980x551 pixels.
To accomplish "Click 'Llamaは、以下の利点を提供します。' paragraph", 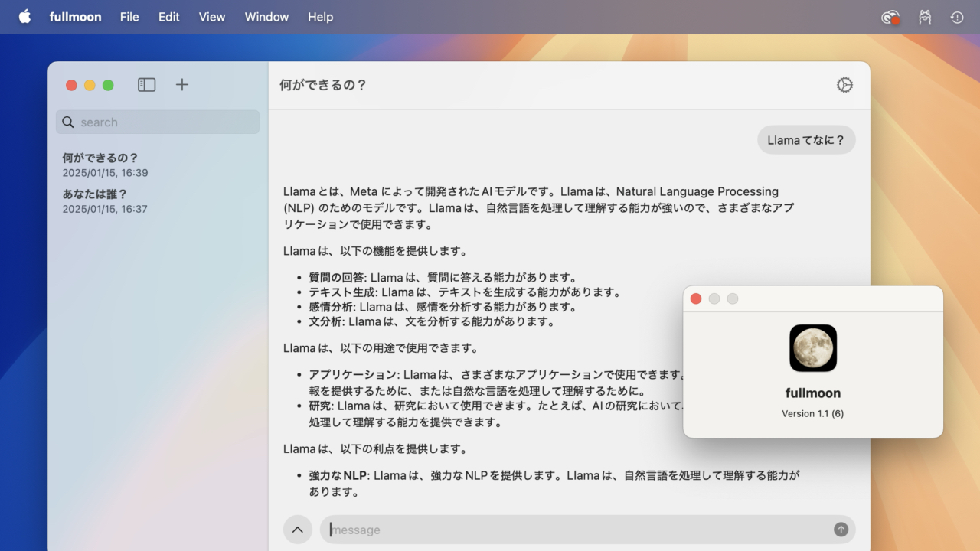I will [x=375, y=449].
